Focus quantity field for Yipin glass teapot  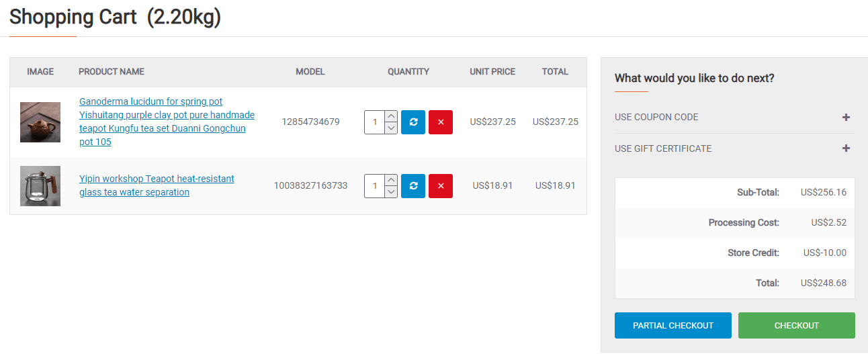pos(374,186)
